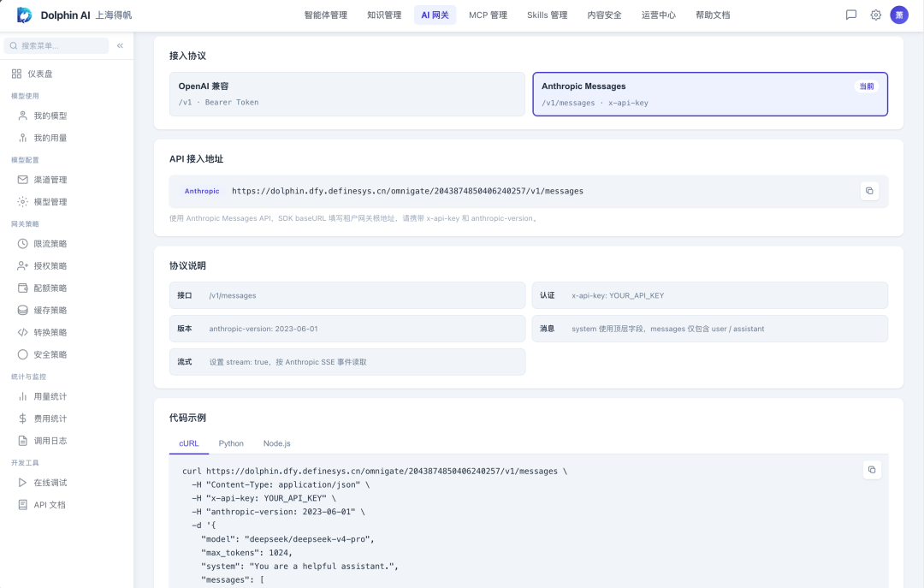Open the 运营中心 top menu
The image size is (924, 588).
[658, 15]
